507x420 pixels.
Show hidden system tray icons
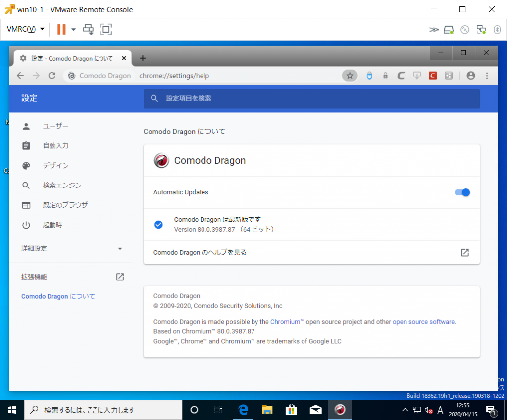point(405,410)
